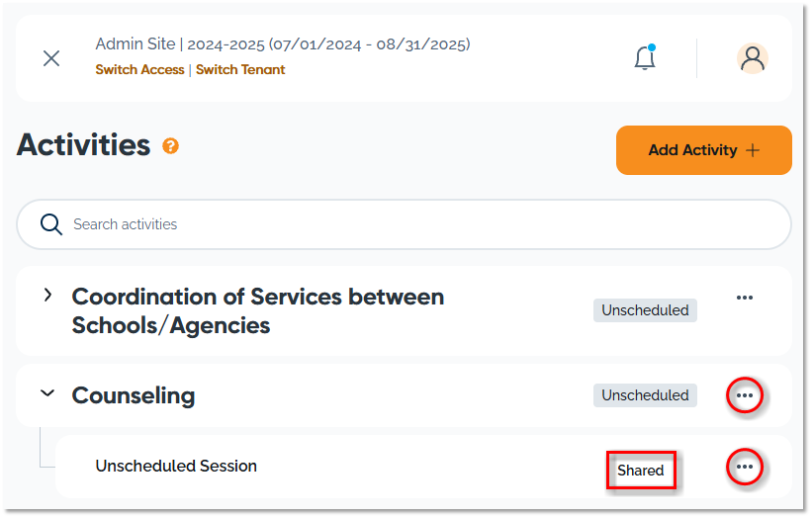812x518 pixels.
Task: Open Unscheduled Session more options menu
Action: pyautogui.click(x=745, y=467)
